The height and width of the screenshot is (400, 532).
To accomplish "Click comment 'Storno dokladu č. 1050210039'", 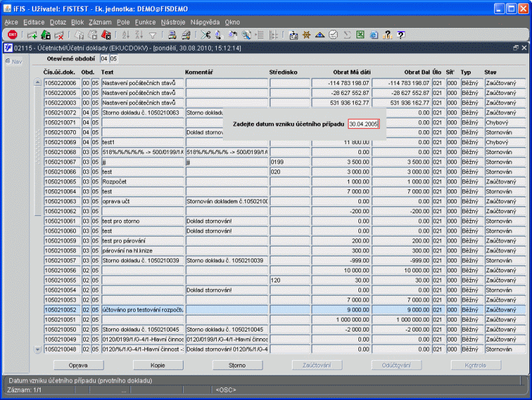I will click(x=227, y=260).
